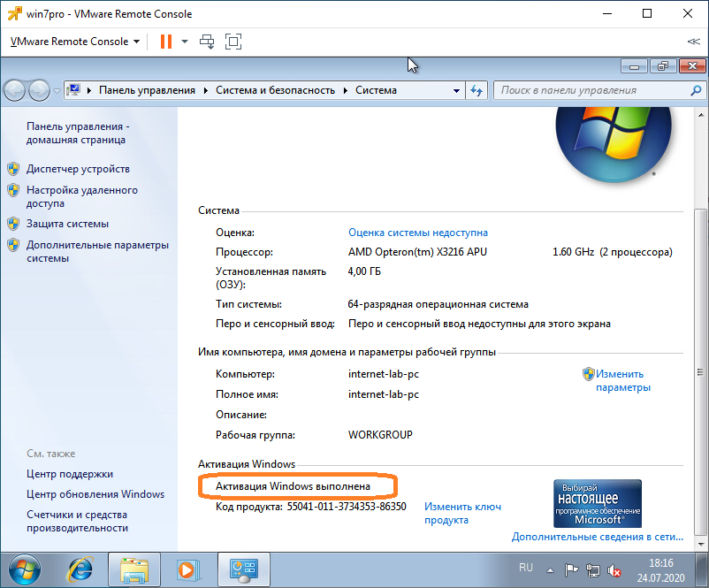This screenshot has width=709, height=588.
Task: Click Control Panel icon in address bar
Action: pyautogui.click(x=74, y=90)
